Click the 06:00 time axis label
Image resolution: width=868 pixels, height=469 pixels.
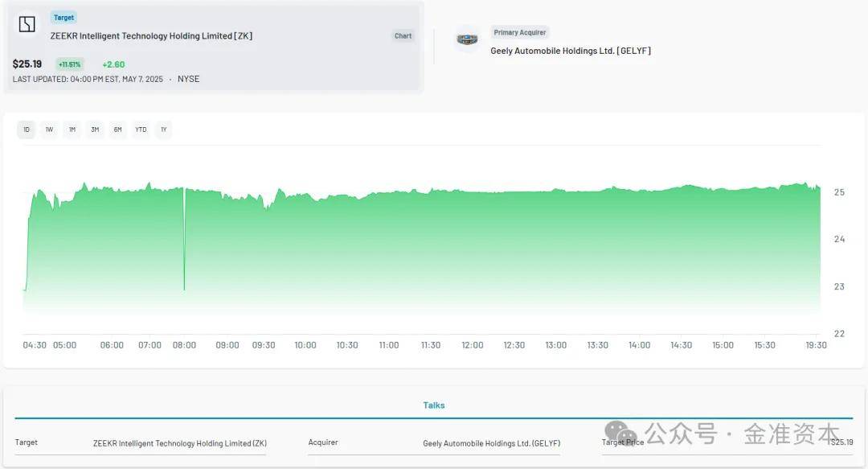112,345
